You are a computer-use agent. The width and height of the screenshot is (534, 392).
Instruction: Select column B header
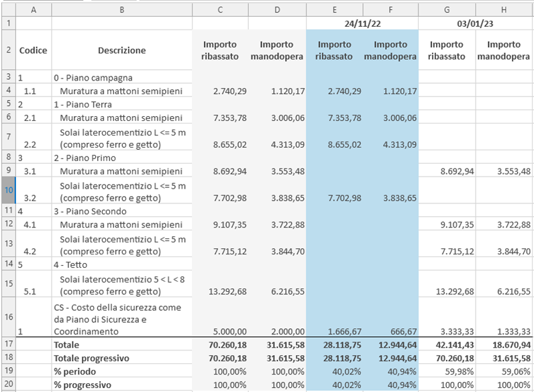pyautogui.click(x=122, y=10)
